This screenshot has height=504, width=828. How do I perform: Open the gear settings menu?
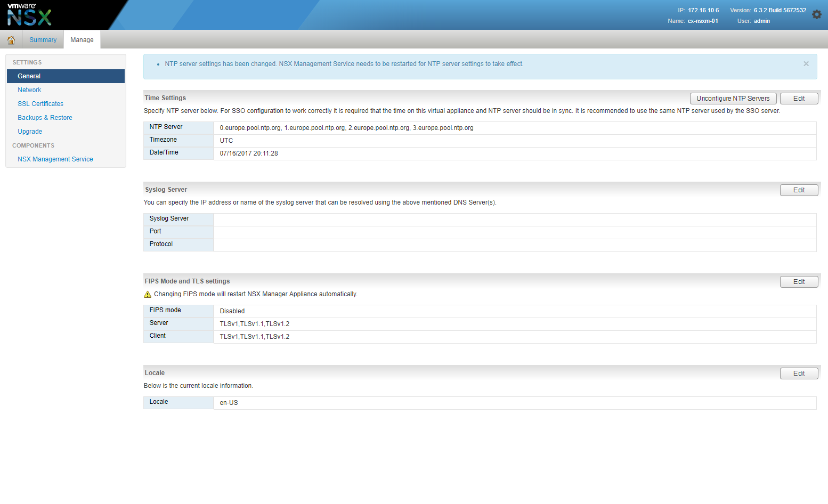tap(816, 15)
